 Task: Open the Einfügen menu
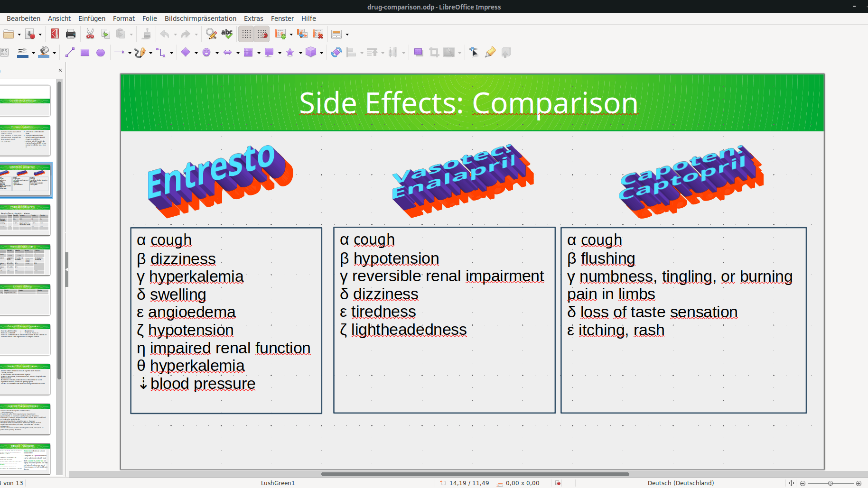[x=92, y=18]
